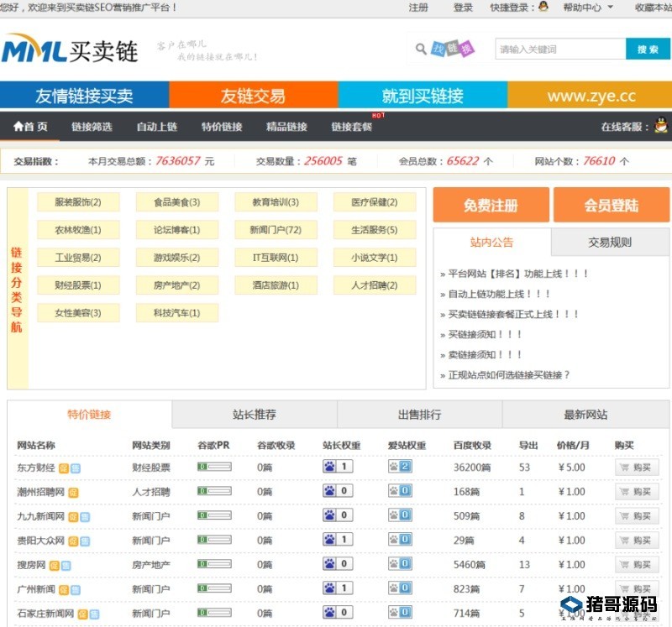Select 出售排行 tab
Viewport: 672px width, 627px height.
[419, 415]
